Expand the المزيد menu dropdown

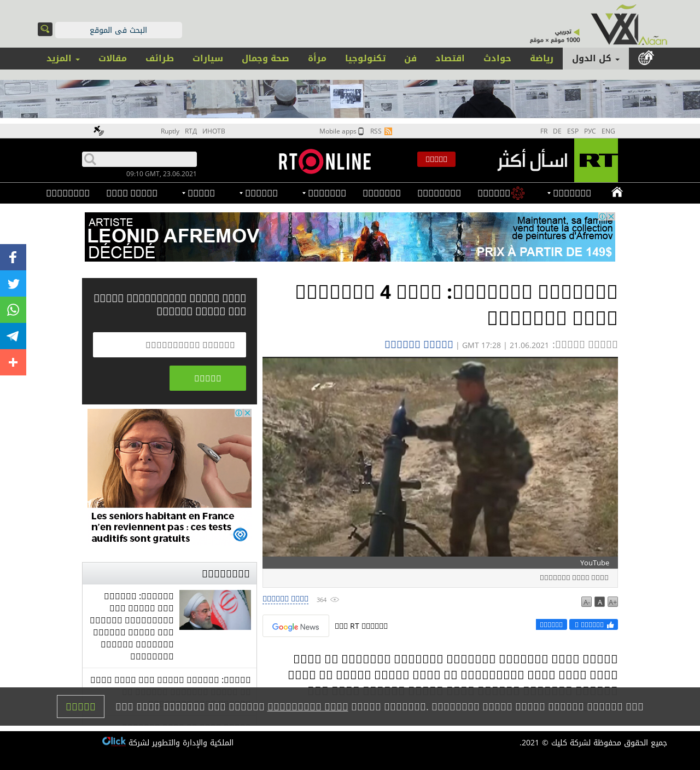coord(63,59)
